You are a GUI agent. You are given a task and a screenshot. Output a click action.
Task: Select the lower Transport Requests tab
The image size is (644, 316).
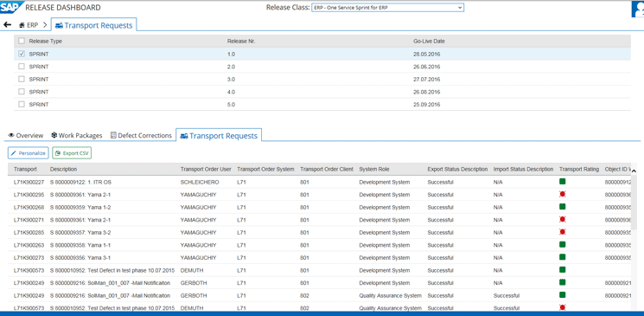[x=219, y=135]
